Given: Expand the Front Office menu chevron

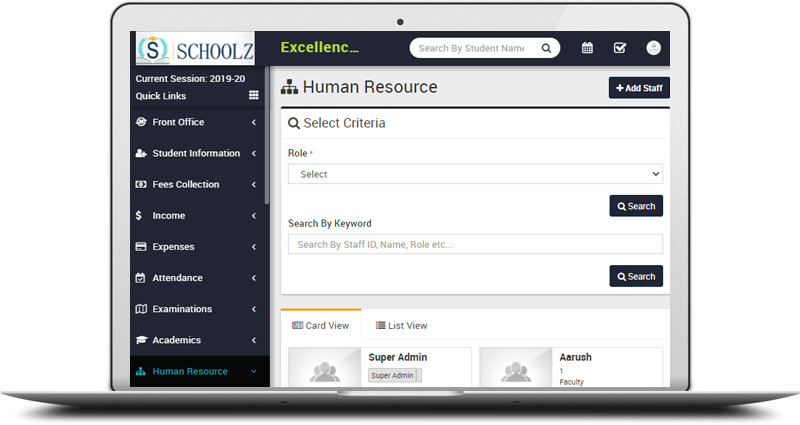Looking at the screenshot, I should 254,122.
